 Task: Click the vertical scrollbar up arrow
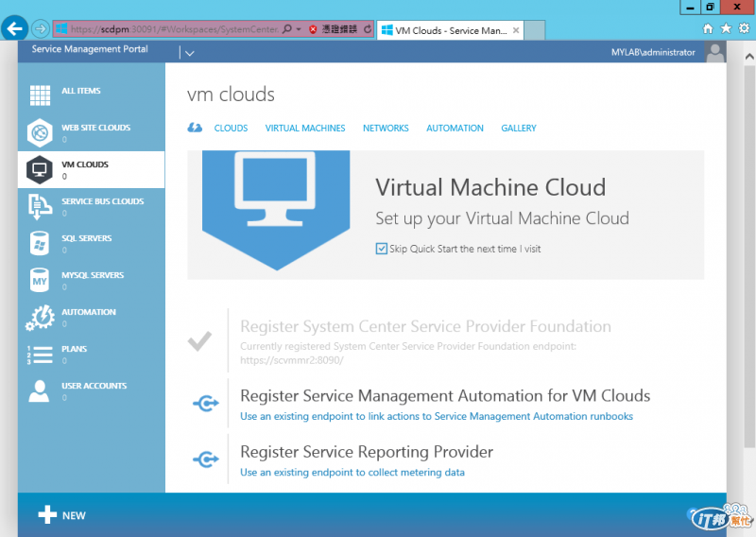pyautogui.click(x=749, y=56)
